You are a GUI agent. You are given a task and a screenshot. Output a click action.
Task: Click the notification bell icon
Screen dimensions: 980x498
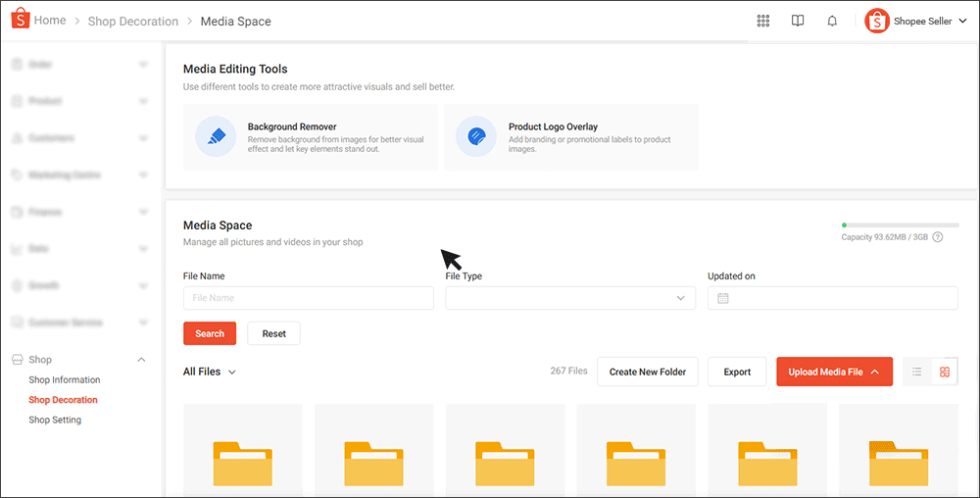point(832,22)
